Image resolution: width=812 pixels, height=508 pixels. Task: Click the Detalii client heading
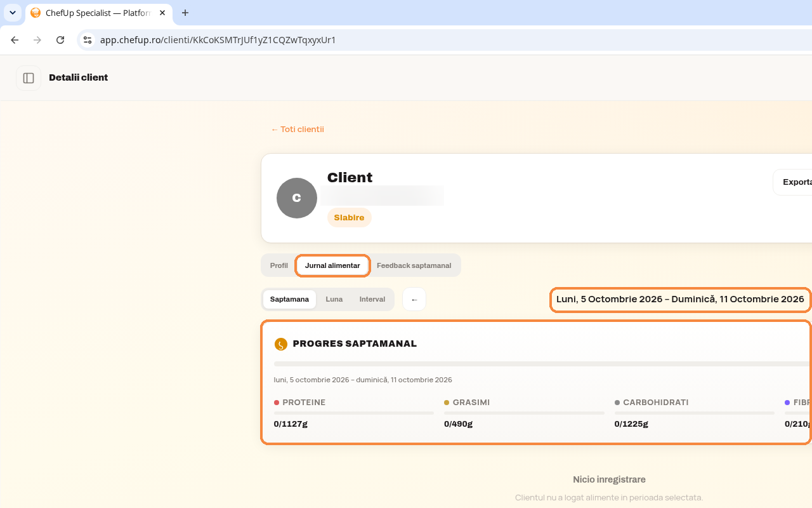point(79,77)
